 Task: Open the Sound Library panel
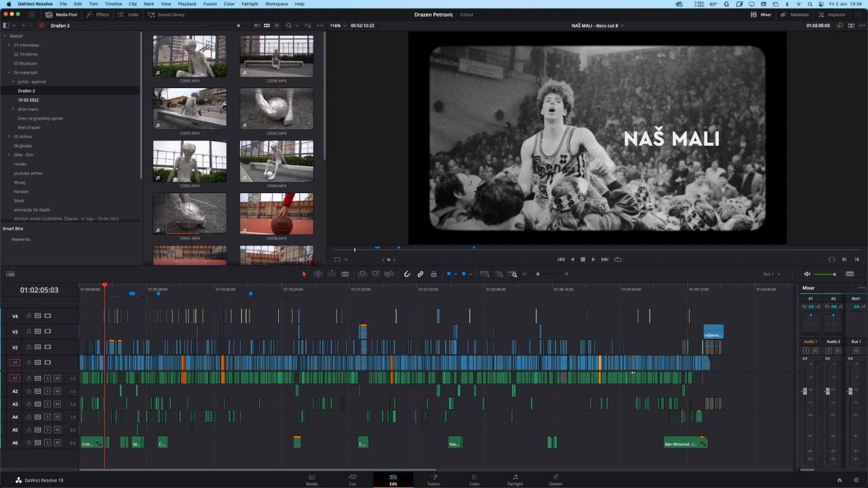pos(166,14)
